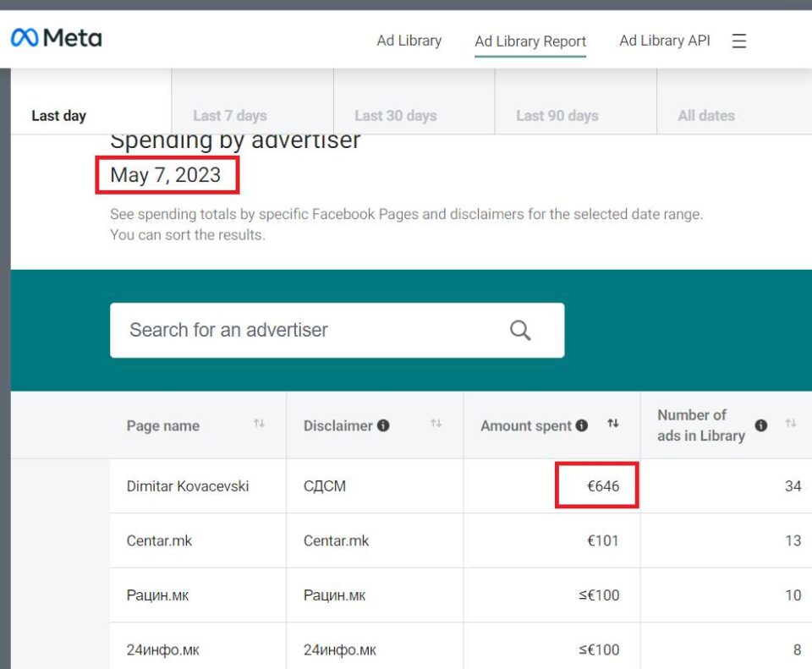
Task: Click the Meta logo
Action: coord(56,38)
